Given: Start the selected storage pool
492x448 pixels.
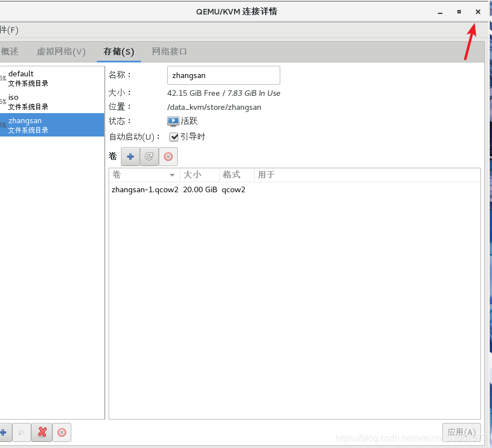Looking at the screenshot, I should click(x=21, y=432).
